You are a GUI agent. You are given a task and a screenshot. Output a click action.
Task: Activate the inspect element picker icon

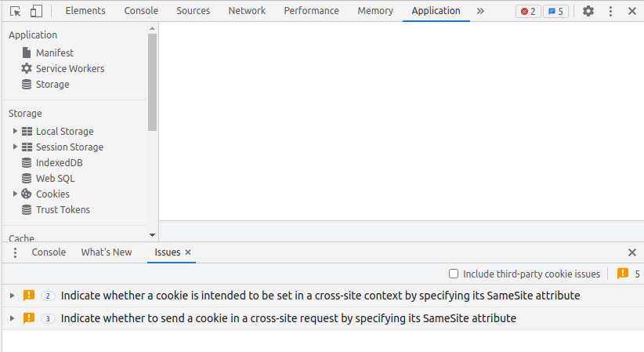tap(16, 11)
